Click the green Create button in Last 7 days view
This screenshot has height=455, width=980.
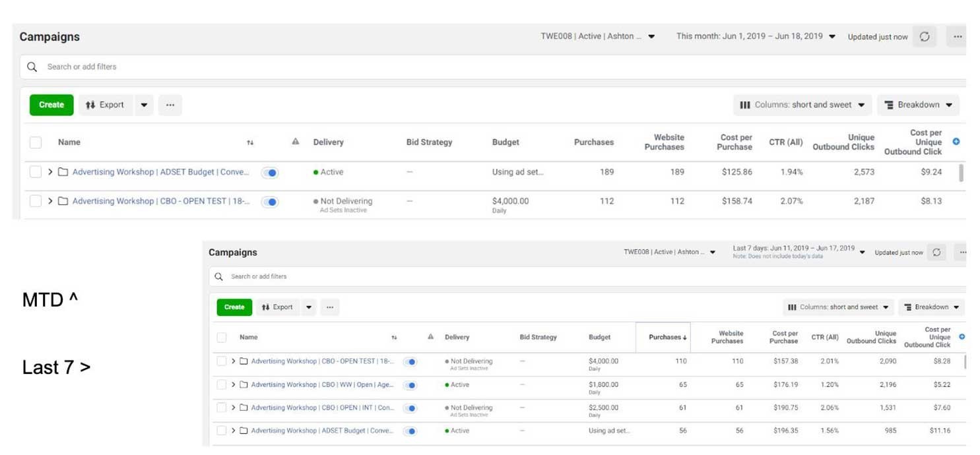point(234,307)
